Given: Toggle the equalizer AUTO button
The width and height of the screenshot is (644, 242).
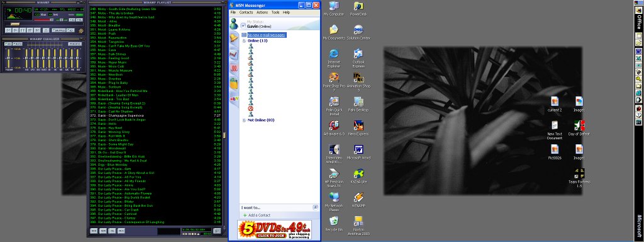Looking at the screenshot, I should click(x=17, y=43).
